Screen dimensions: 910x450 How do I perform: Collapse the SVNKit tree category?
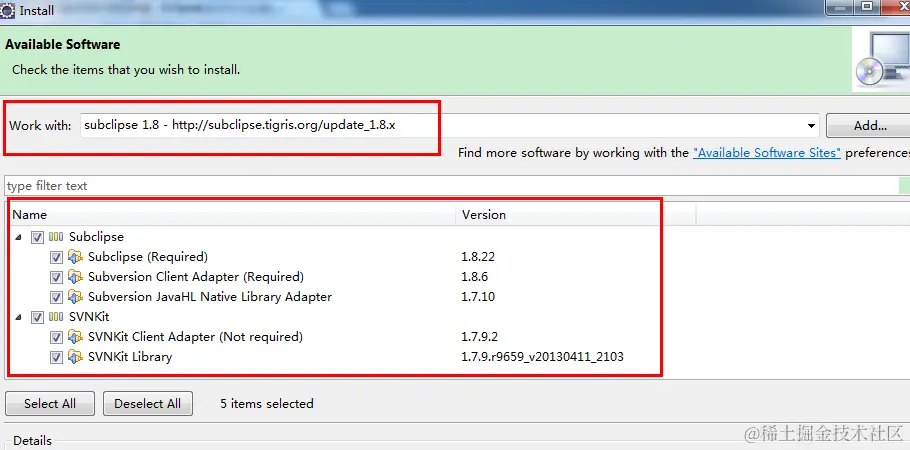tap(19, 318)
